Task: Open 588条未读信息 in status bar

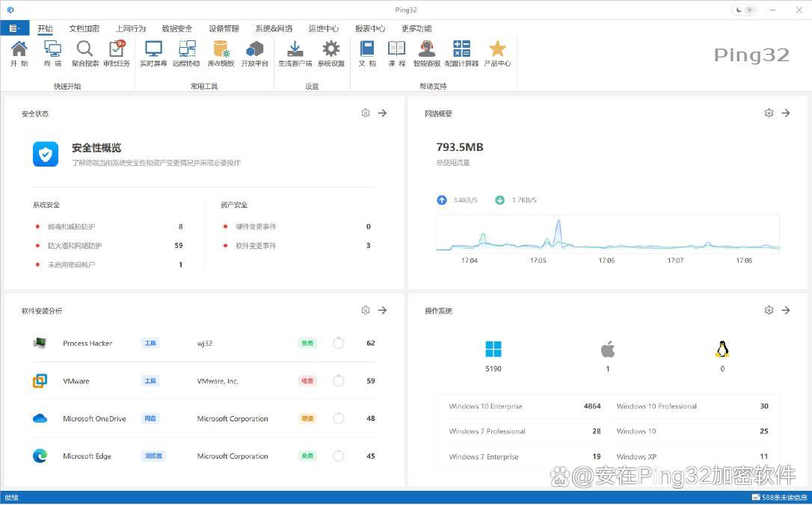Action: [780, 498]
